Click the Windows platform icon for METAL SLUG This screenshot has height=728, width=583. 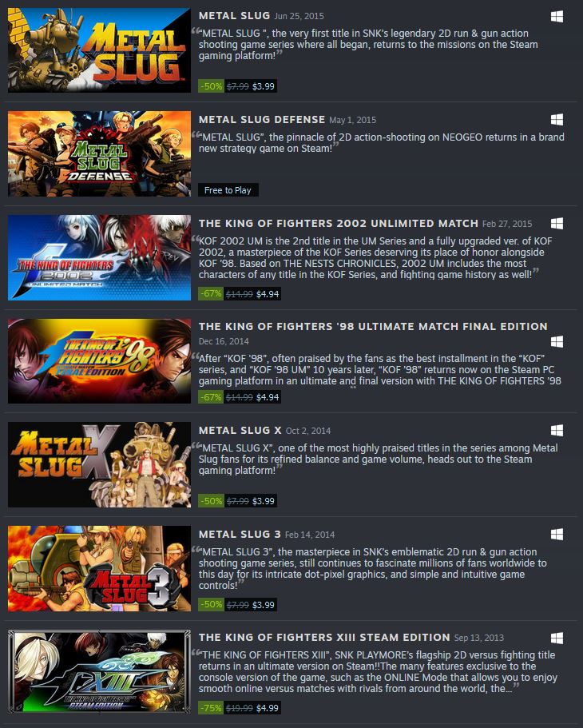(x=557, y=17)
